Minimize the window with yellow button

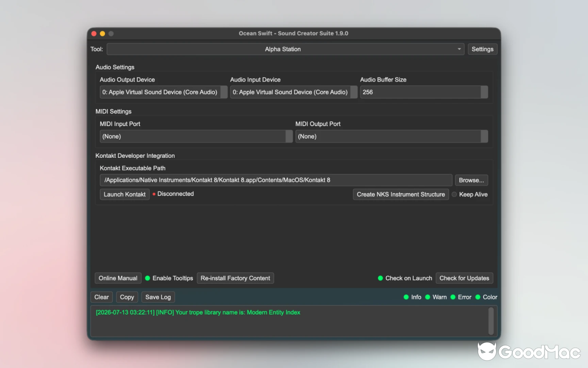click(x=102, y=34)
